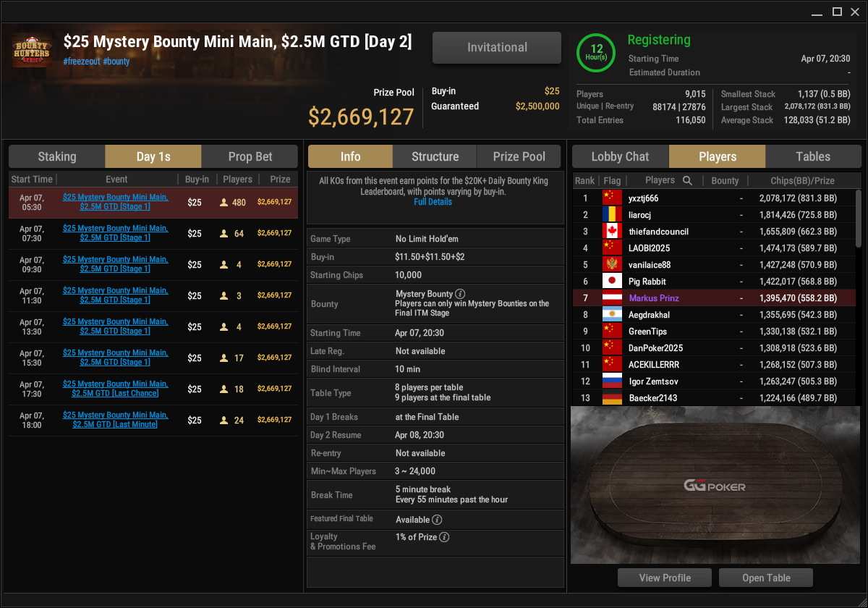The width and height of the screenshot is (868, 608).
Task: Click the View Profile button
Action: [665, 578]
